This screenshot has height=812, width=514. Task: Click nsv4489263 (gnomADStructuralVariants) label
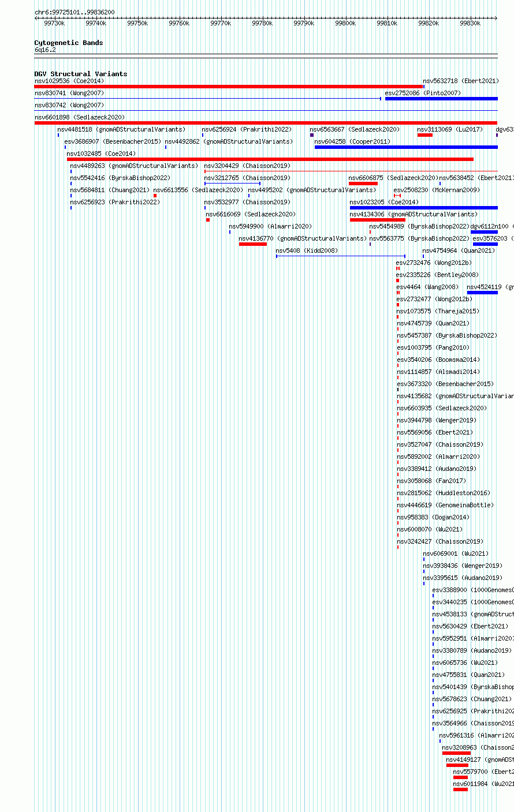pos(134,166)
